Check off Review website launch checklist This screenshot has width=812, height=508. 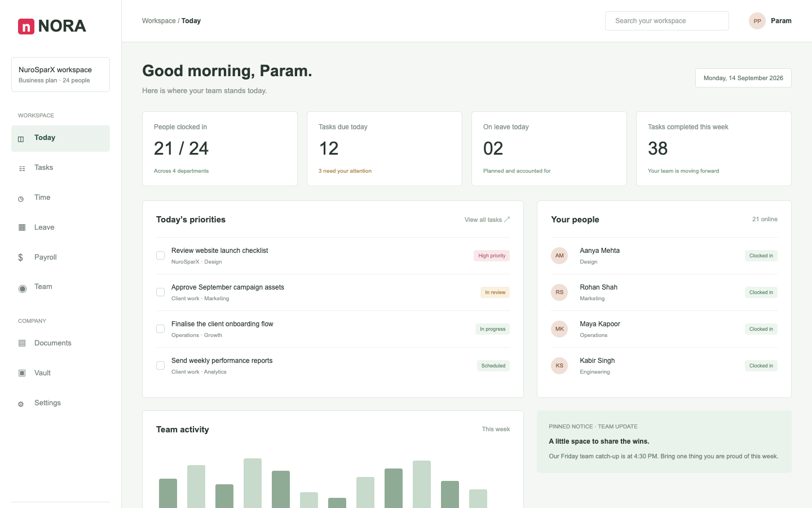tap(161, 256)
